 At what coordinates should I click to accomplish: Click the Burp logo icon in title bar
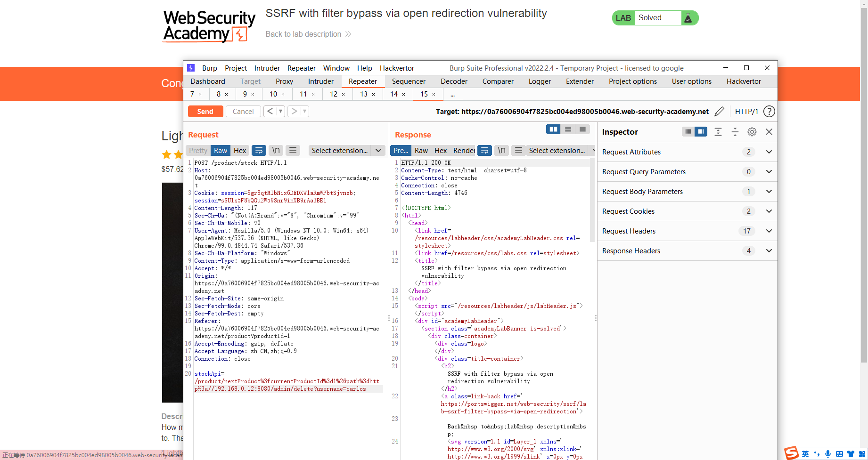(x=191, y=68)
